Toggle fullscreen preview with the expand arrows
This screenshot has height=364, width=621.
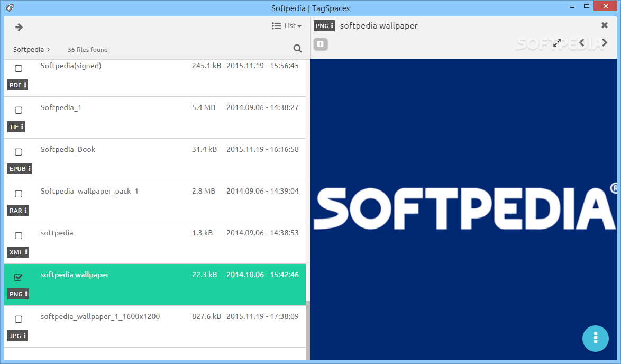(x=557, y=43)
